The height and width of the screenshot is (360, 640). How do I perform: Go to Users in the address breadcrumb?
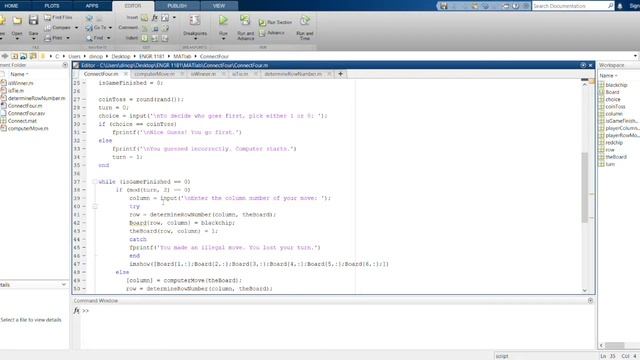click(74, 56)
